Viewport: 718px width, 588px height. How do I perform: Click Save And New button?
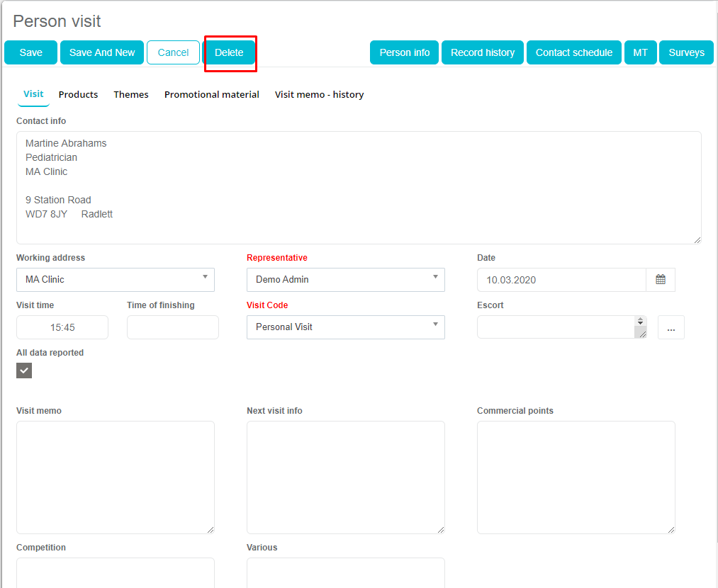(102, 52)
